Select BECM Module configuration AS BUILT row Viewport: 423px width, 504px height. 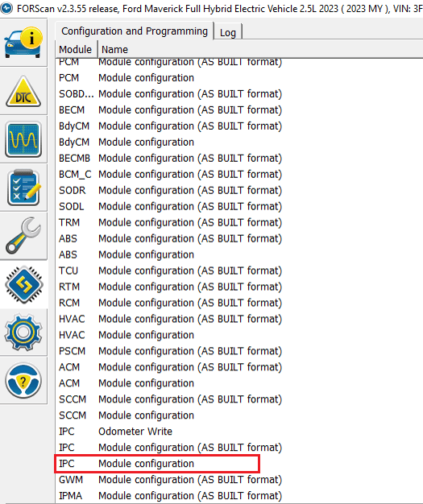pyautogui.click(x=239, y=110)
